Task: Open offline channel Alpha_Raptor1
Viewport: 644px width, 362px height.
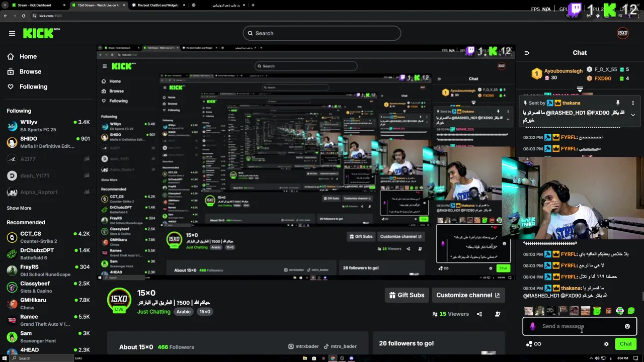Action: (48, 192)
